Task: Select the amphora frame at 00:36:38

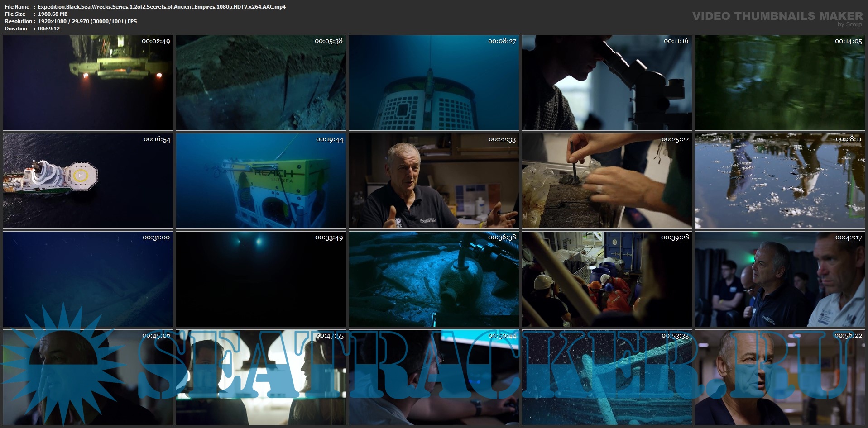Action: click(x=434, y=279)
